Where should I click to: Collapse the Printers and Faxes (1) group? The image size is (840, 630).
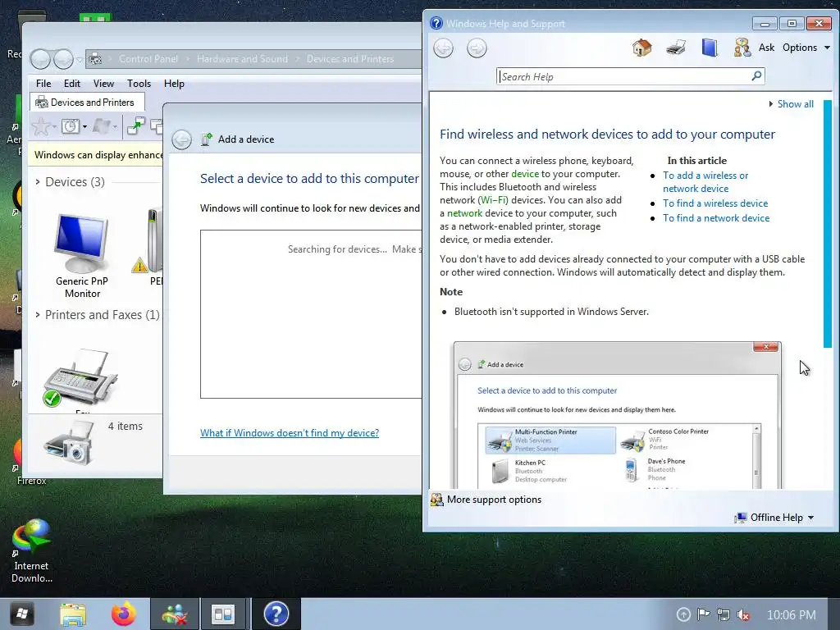(x=38, y=315)
